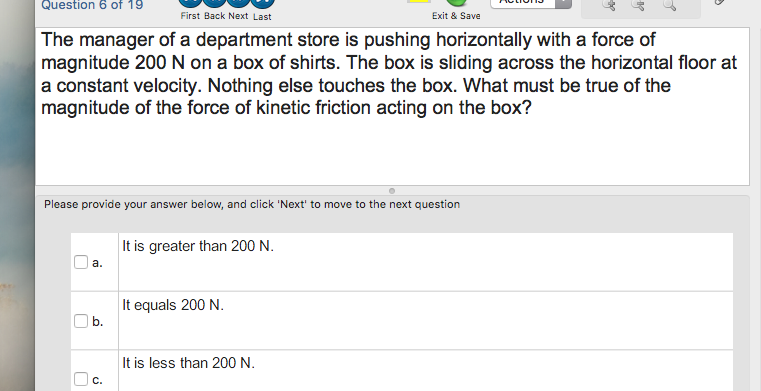The height and width of the screenshot is (391, 761).
Task: Click inside the question text area
Action: coord(392,107)
